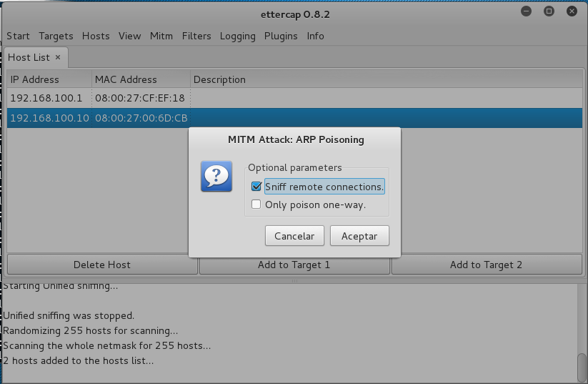Minimize the ettercap window
588x384 pixels.
click(526, 11)
